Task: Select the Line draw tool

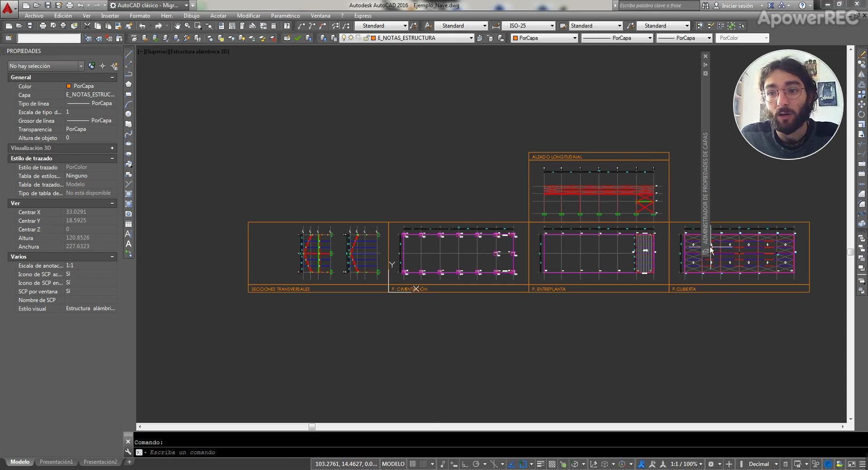Action: 129,54
